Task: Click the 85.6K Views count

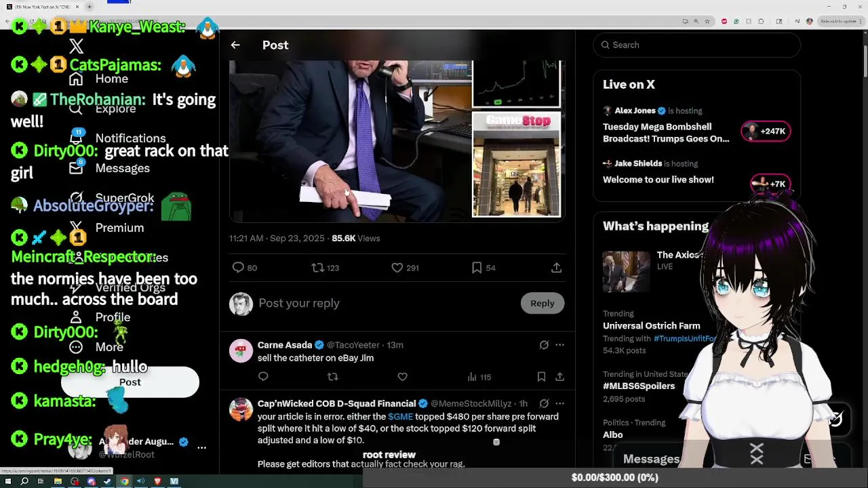Action: coord(356,239)
